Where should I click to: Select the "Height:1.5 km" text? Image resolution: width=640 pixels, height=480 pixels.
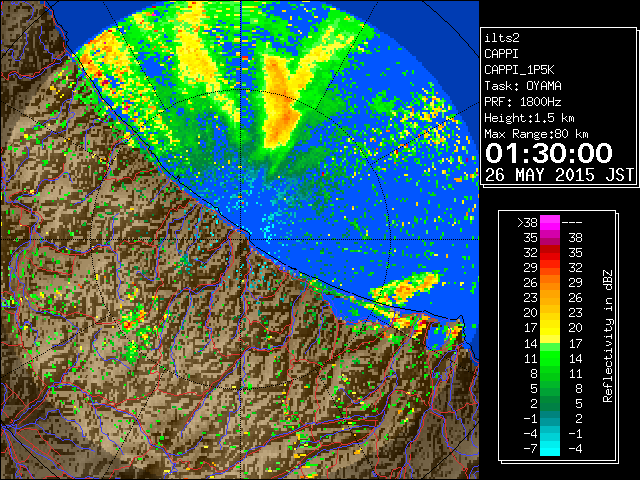(529, 118)
